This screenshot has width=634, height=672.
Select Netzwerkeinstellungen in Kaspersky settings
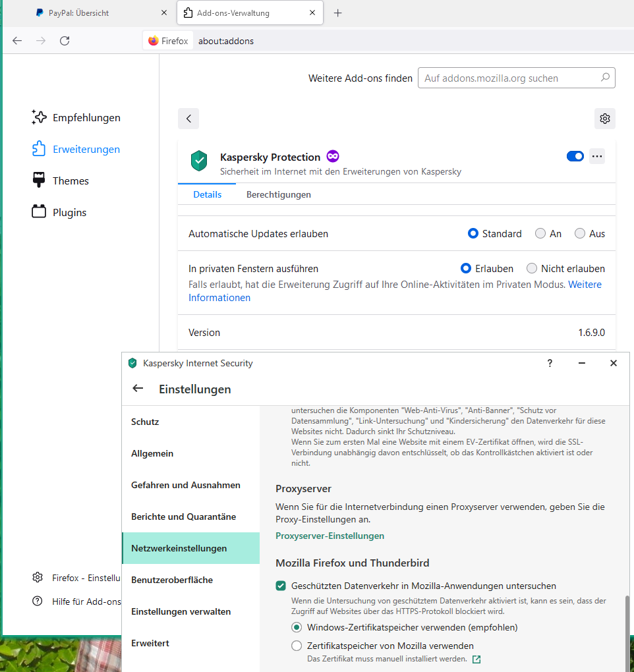[190, 548]
